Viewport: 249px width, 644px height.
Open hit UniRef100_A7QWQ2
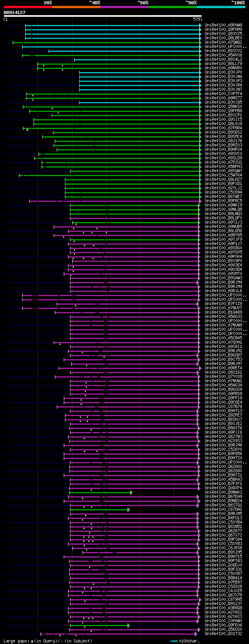(223, 42)
